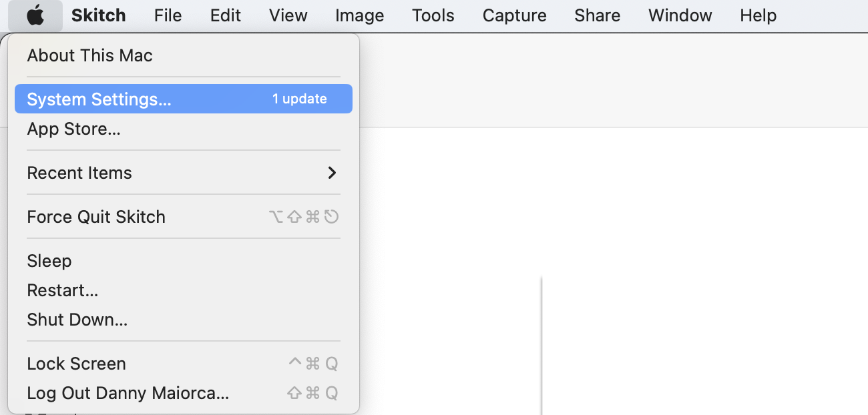Select Lock Screen
The height and width of the screenshot is (415, 868).
point(184,364)
